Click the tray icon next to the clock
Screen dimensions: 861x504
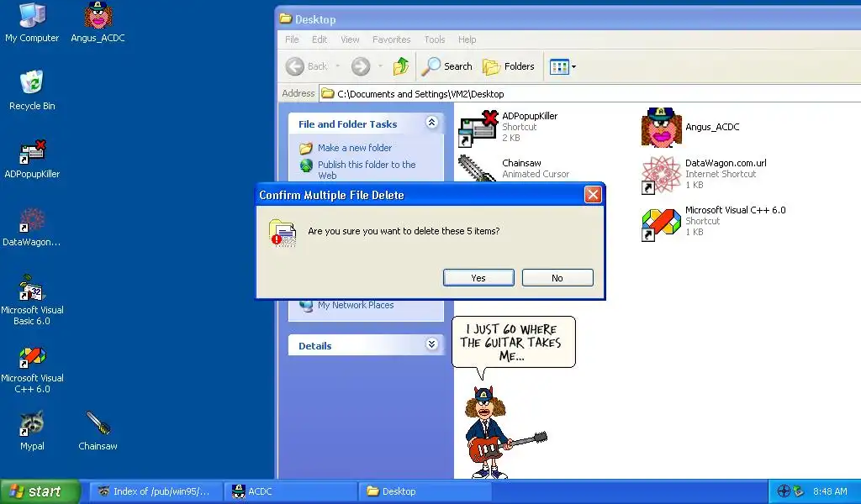799,491
